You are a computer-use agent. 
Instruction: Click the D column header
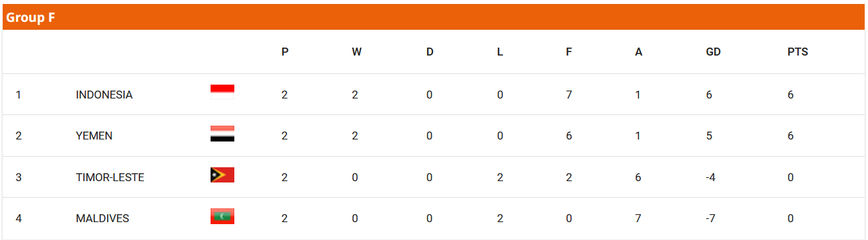coord(430,52)
